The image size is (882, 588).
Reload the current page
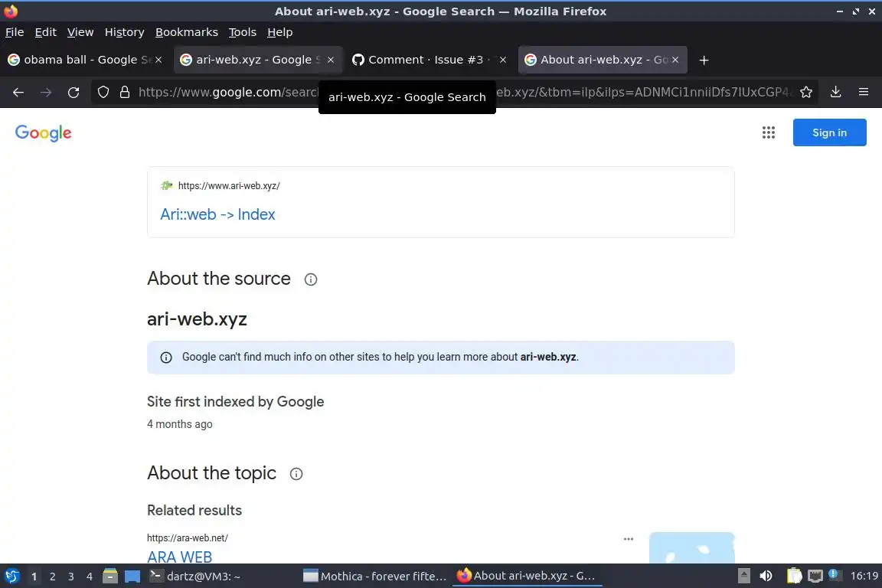pyautogui.click(x=73, y=93)
